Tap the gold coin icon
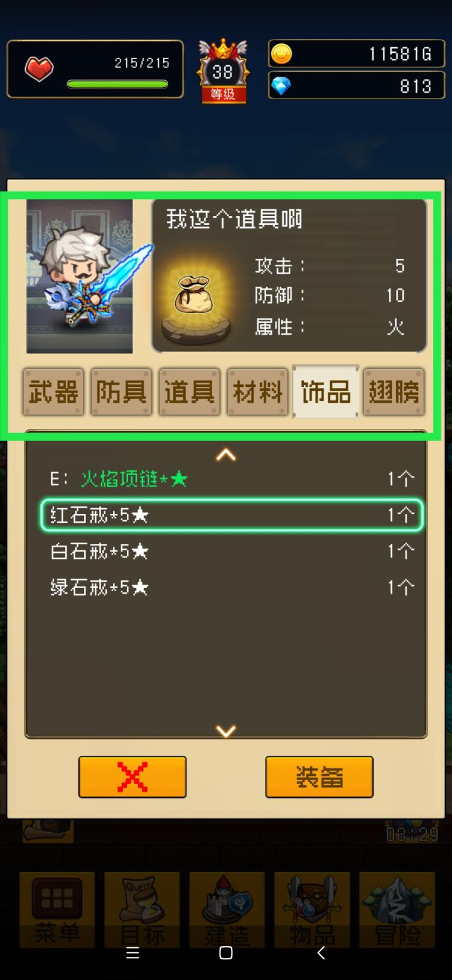The image size is (452, 980). click(x=281, y=54)
